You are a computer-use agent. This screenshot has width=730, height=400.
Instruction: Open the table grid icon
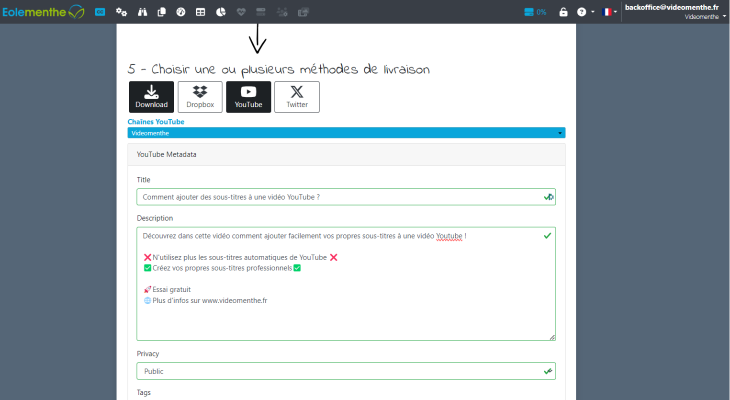[x=200, y=12]
